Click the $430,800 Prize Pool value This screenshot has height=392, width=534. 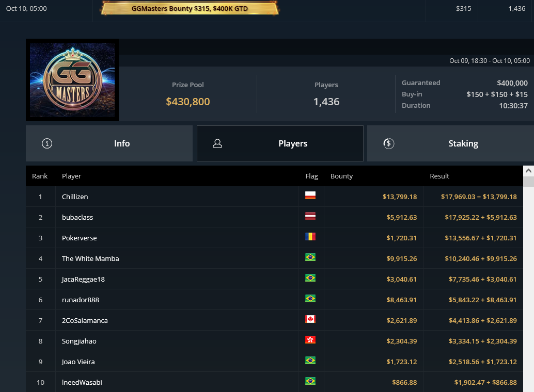[x=188, y=102]
